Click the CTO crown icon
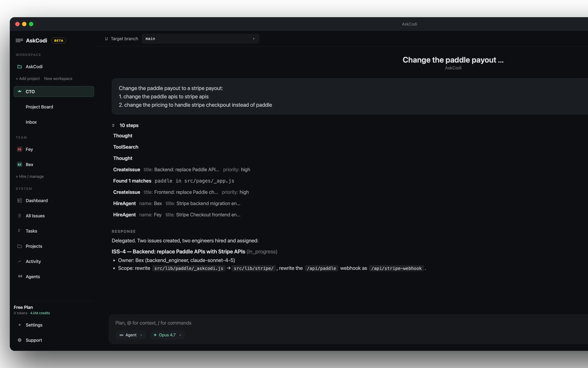The height and width of the screenshot is (368, 588). coord(20,91)
